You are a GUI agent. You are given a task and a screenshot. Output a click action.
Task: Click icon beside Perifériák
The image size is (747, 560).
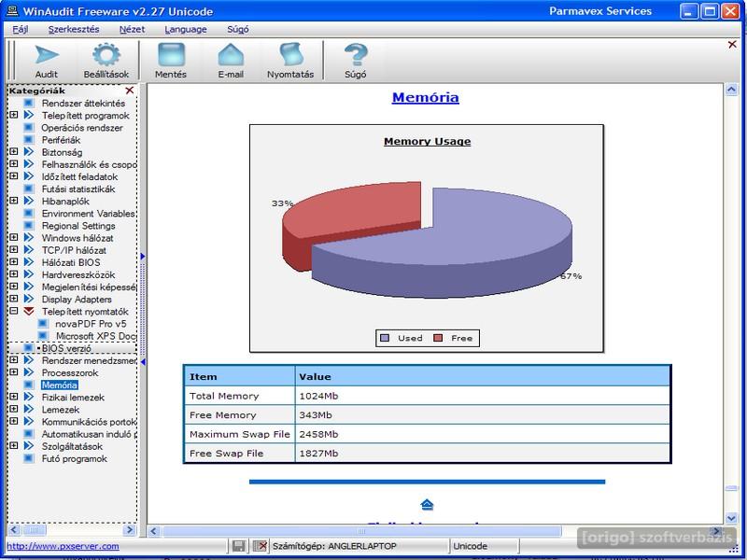point(29,140)
